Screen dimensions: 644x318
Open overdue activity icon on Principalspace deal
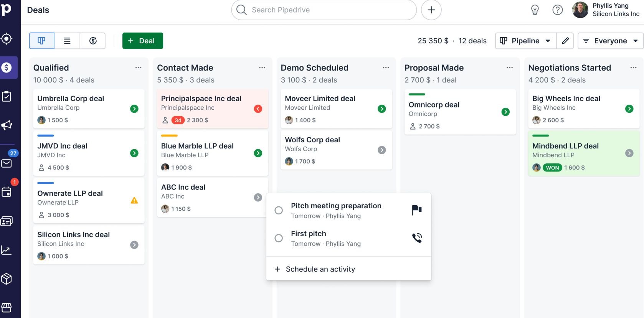point(258,109)
